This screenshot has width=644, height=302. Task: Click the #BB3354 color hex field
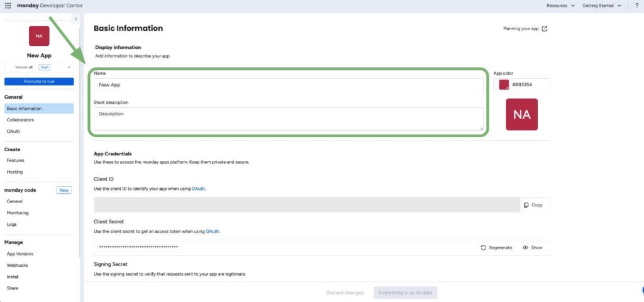click(x=523, y=85)
